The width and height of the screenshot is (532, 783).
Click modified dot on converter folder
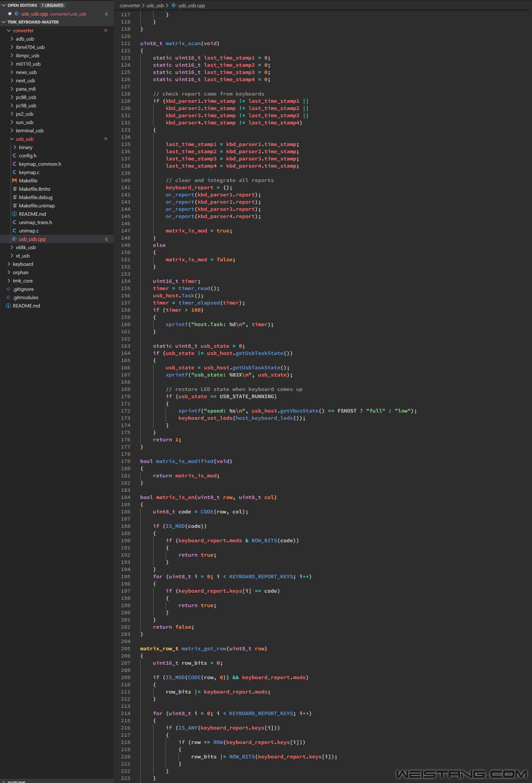(106, 30)
